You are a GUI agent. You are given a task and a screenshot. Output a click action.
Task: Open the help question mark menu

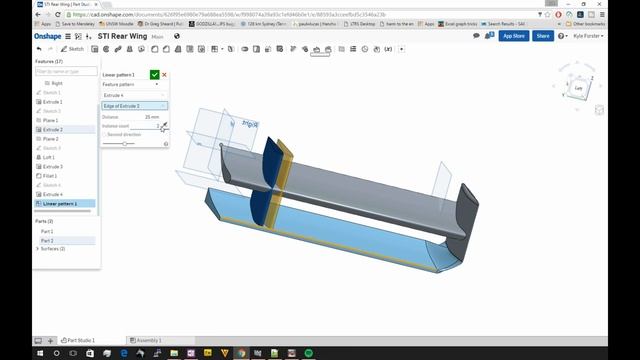click(562, 36)
